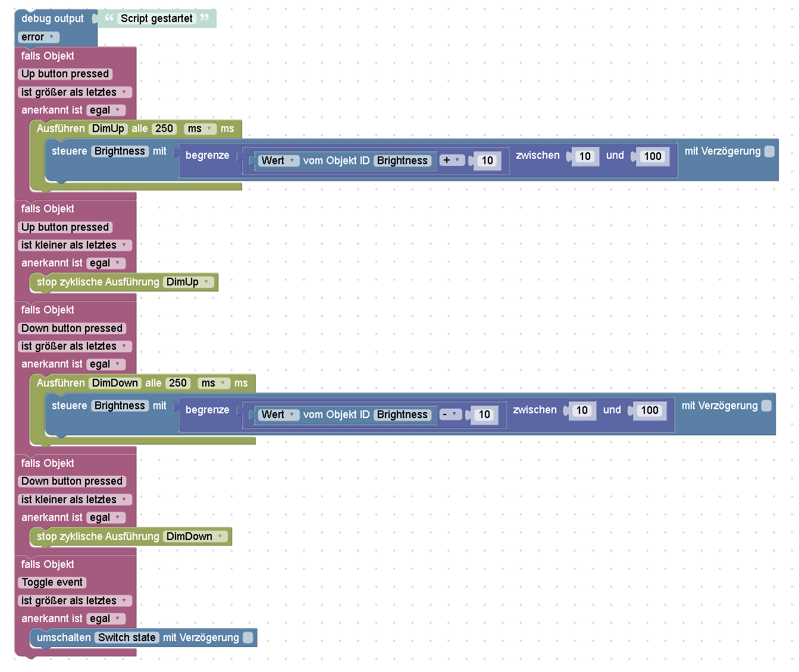Edit the 'Script gestartet' text field

pyautogui.click(x=156, y=18)
